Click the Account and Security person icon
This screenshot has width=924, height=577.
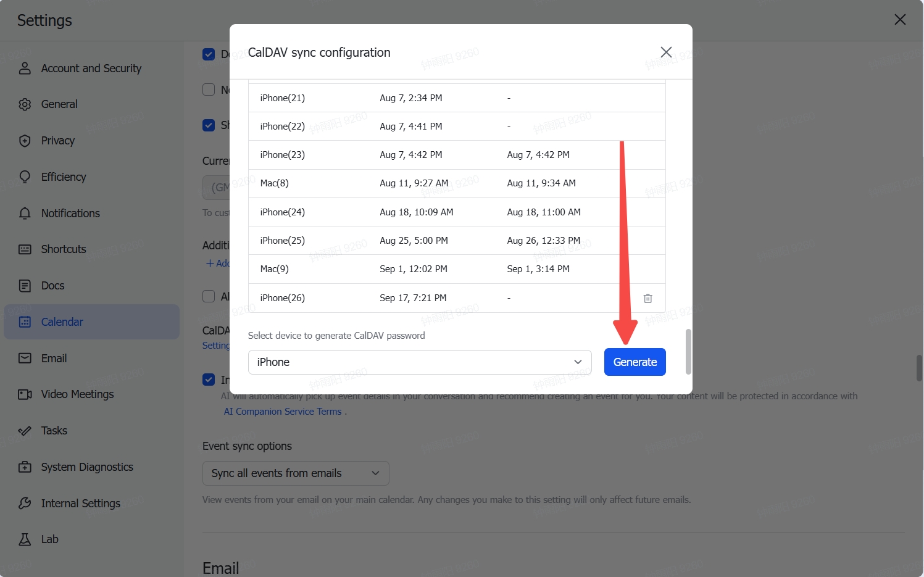(25, 68)
